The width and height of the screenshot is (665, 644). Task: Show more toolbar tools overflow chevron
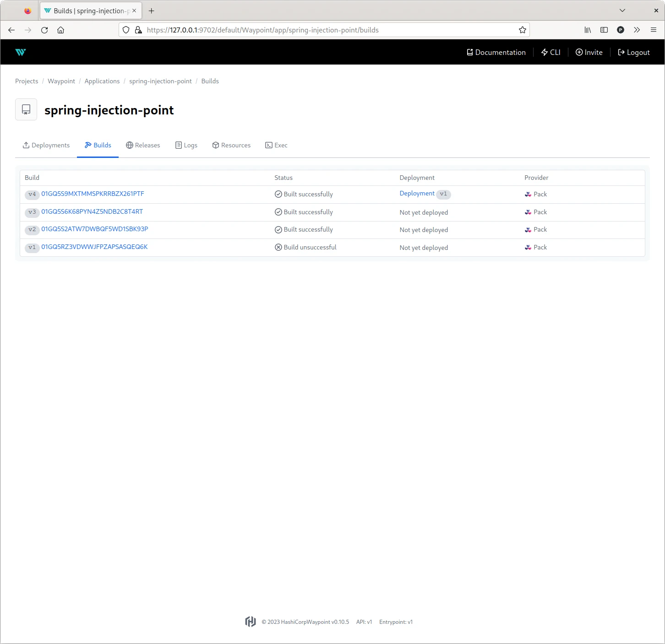(x=637, y=30)
